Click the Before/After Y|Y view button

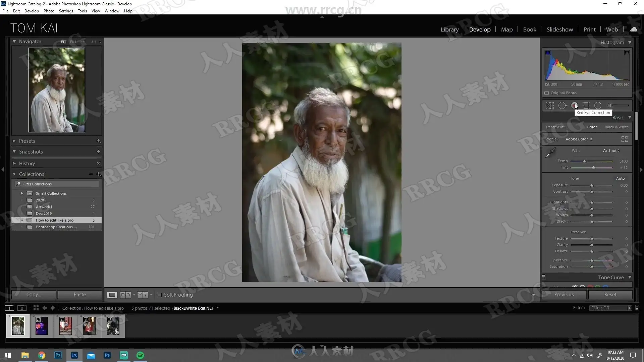[x=143, y=295]
